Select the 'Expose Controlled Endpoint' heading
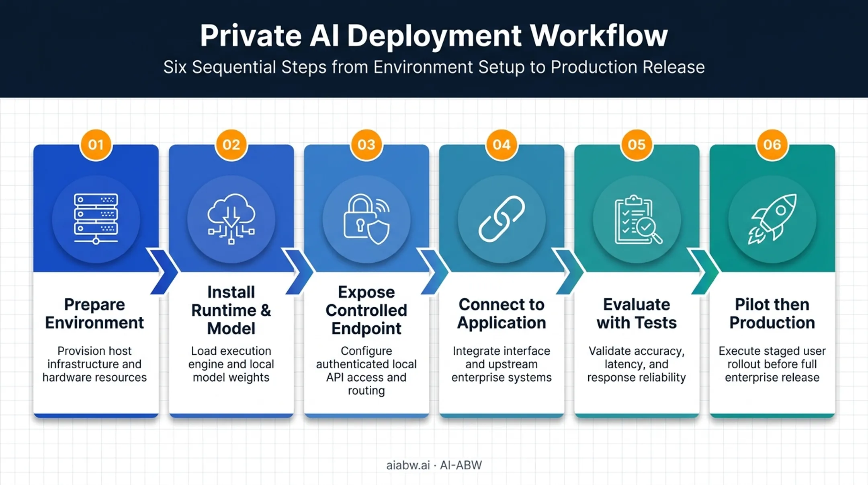This screenshot has width=868, height=485. click(366, 310)
